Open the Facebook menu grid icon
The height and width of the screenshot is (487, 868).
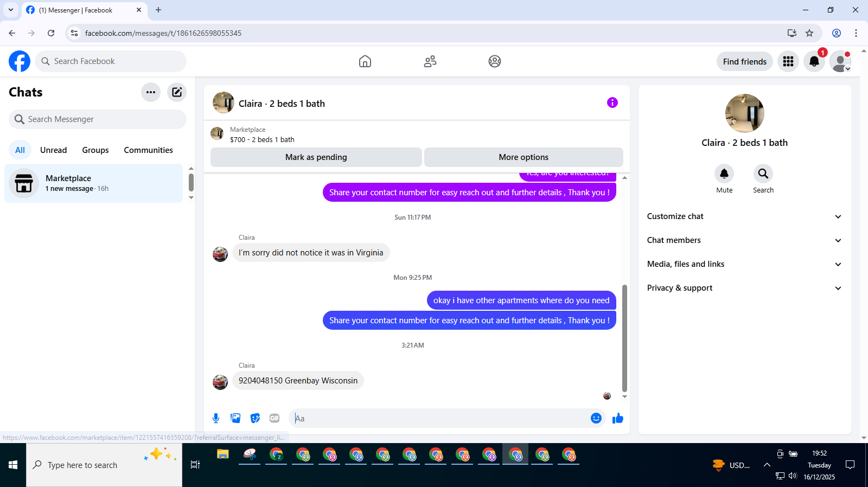pyautogui.click(x=788, y=61)
